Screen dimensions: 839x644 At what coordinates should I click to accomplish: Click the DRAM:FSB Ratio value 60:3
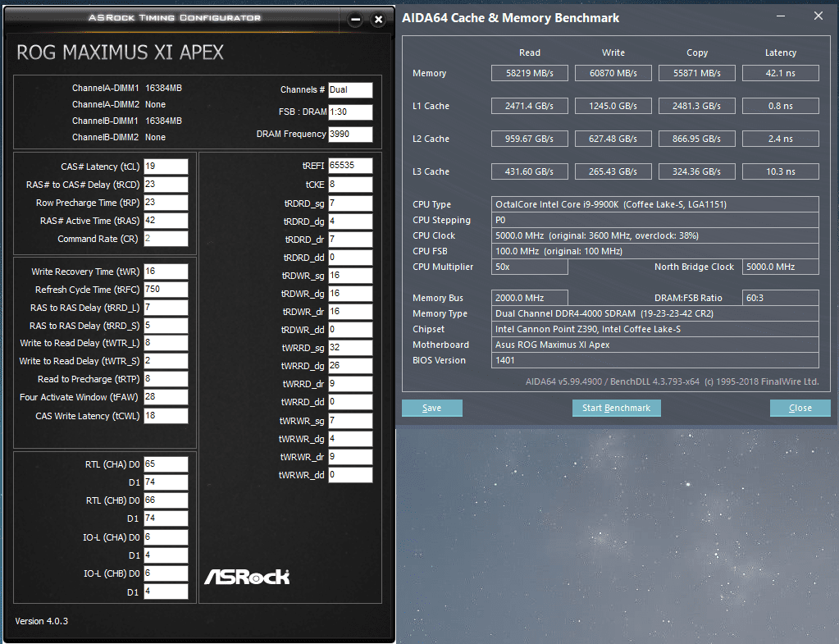[x=781, y=298]
